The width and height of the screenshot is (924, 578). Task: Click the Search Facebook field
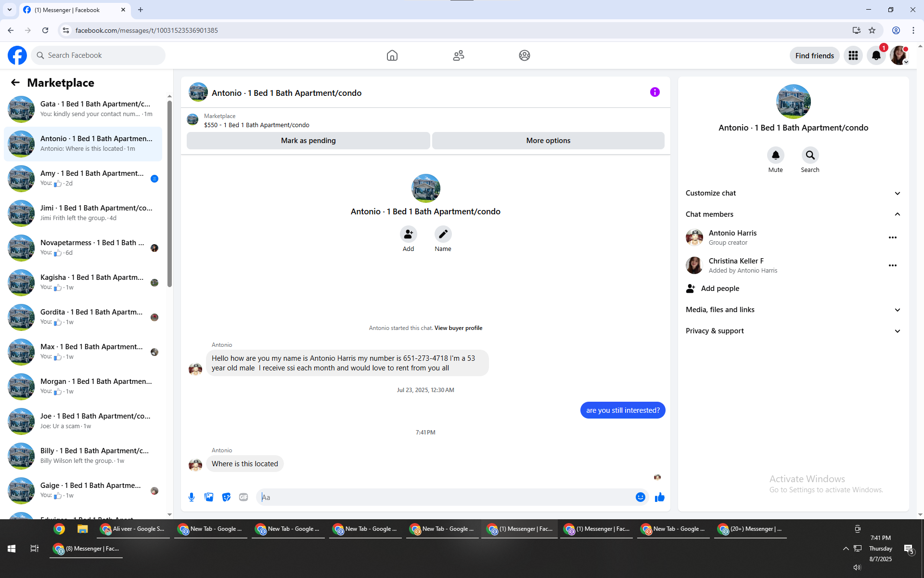(x=98, y=55)
